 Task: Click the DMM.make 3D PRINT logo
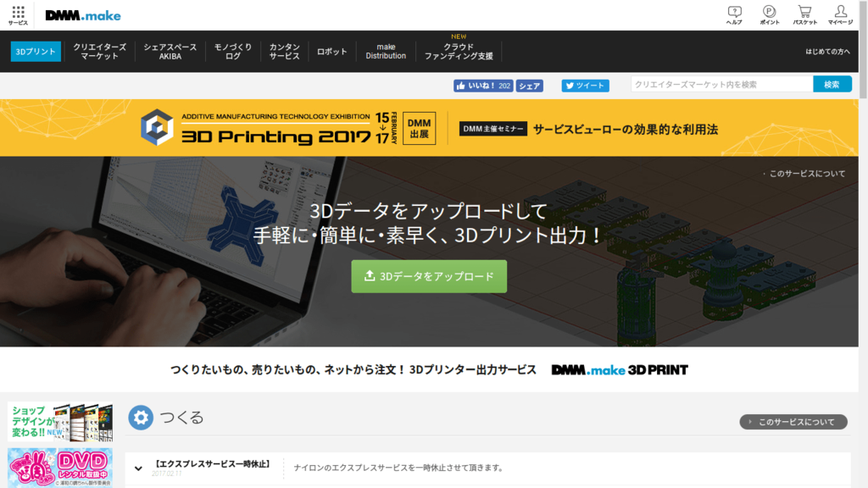point(620,369)
